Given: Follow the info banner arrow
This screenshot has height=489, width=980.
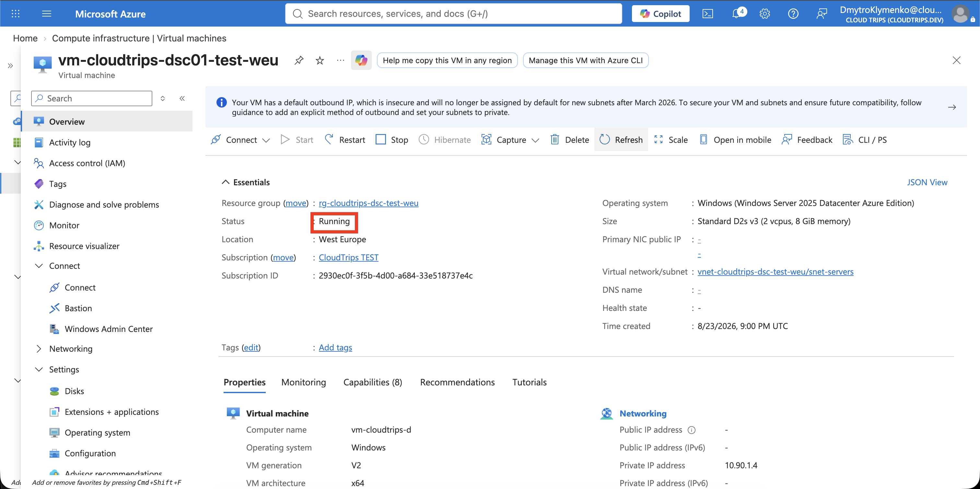Looking at the screenshot, I should 952,107.
